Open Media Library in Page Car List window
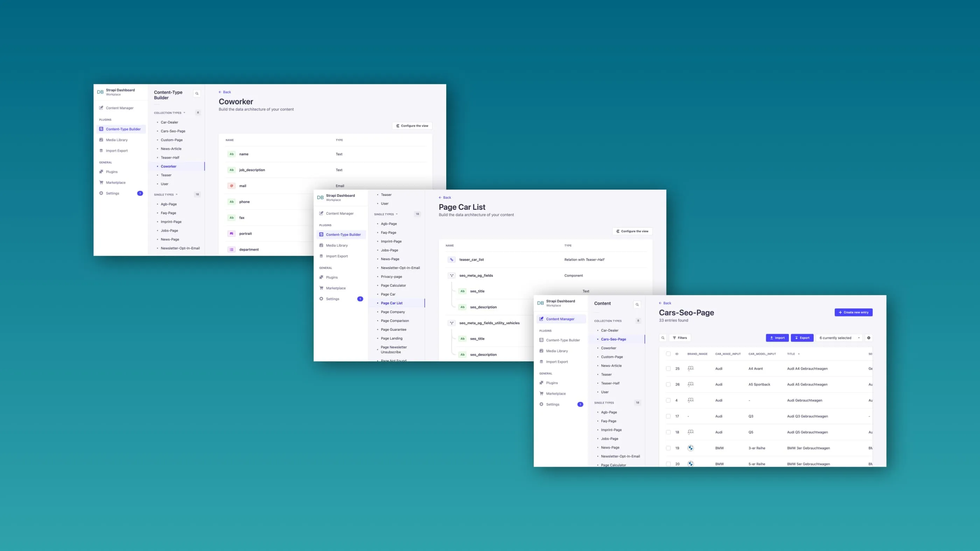 point(337,245)
